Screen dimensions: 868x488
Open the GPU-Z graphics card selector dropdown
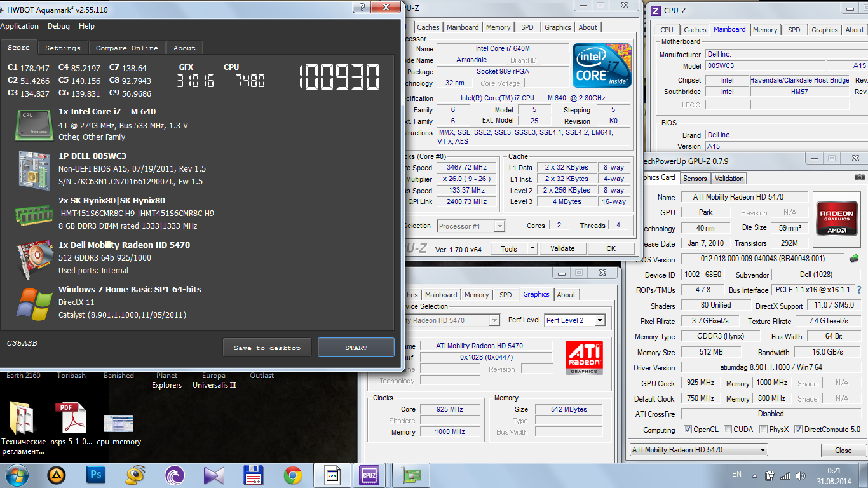point(698,450)
